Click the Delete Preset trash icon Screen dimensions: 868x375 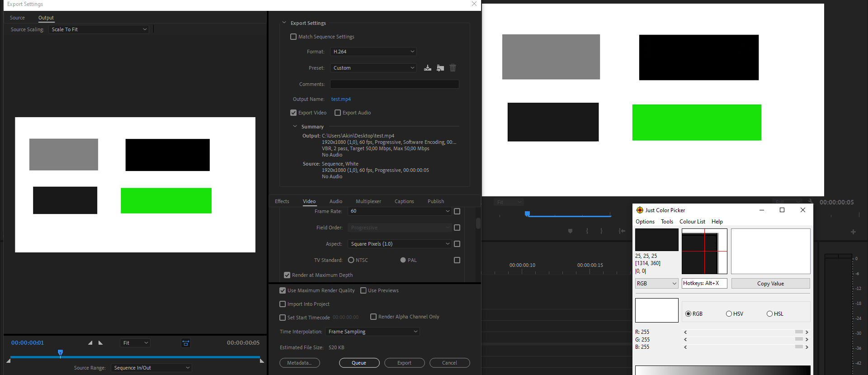pyautogui.click(x=453, y=68)
